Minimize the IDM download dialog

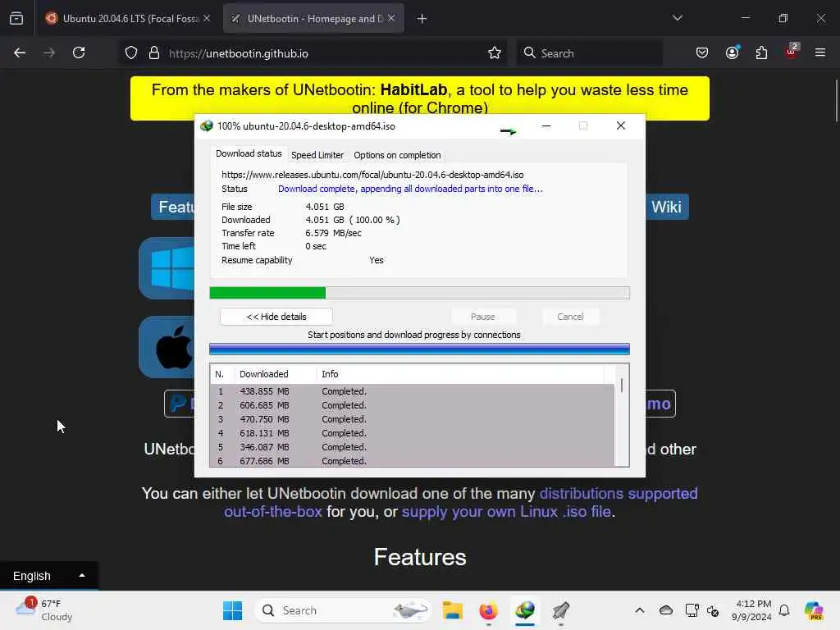[546, 126]
